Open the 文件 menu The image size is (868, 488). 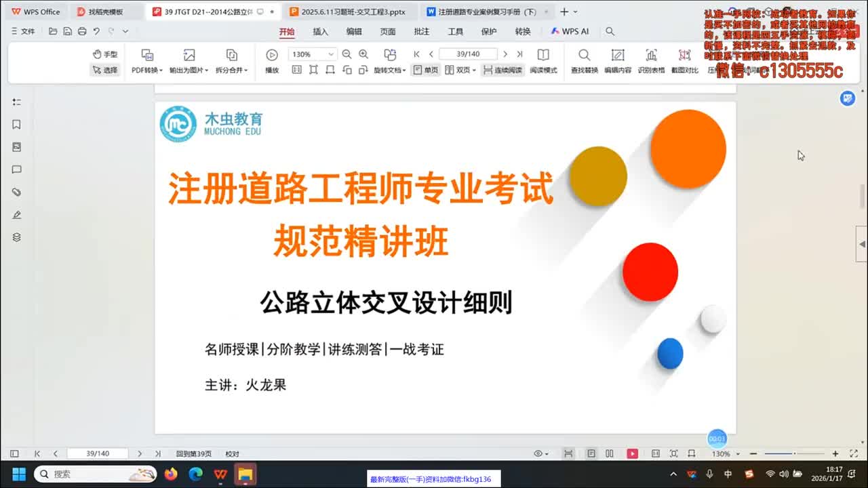[23, 31]
